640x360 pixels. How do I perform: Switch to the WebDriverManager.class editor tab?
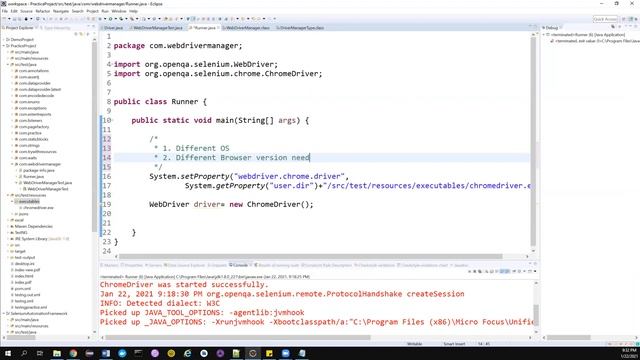click(247, 28)
